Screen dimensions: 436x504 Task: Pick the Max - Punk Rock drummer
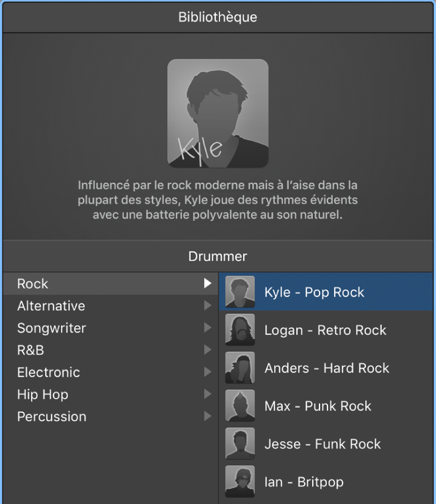click(318, 406)
